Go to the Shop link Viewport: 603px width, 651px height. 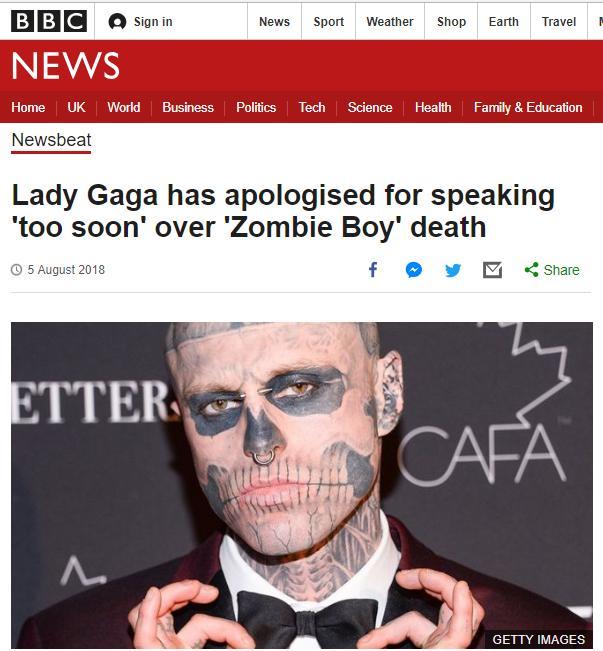click(x=451, y=22)
